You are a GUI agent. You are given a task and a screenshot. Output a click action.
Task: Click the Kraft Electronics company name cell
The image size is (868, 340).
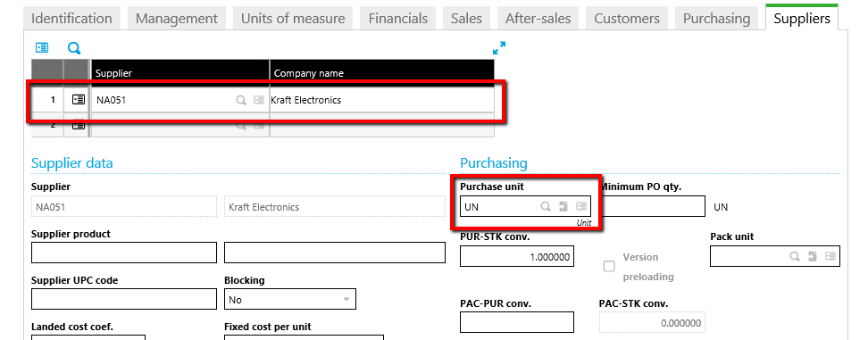point(381,100)
